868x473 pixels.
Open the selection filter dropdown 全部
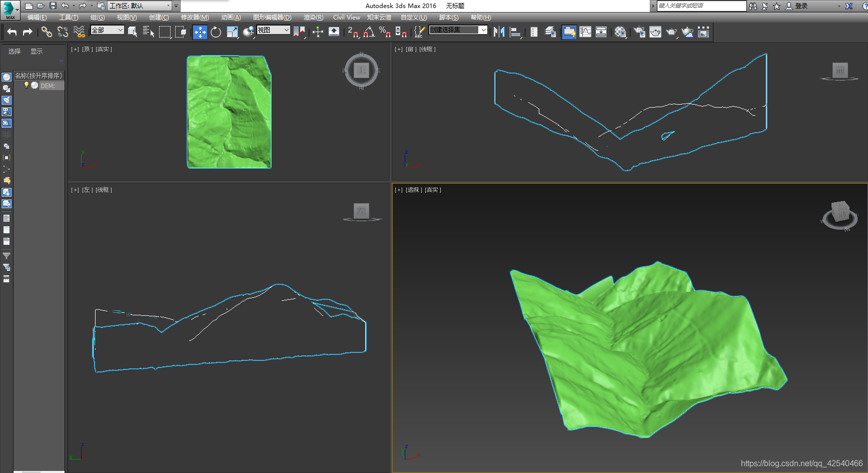click(x=107, y=31)
